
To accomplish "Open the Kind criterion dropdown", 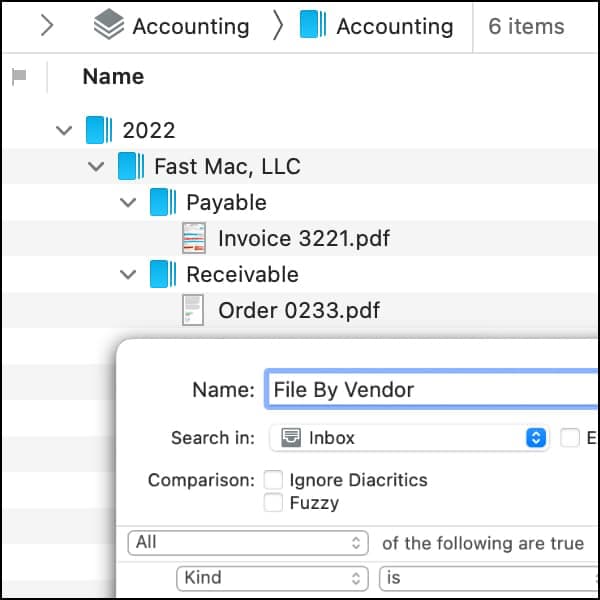I will [x=272, y=578].
